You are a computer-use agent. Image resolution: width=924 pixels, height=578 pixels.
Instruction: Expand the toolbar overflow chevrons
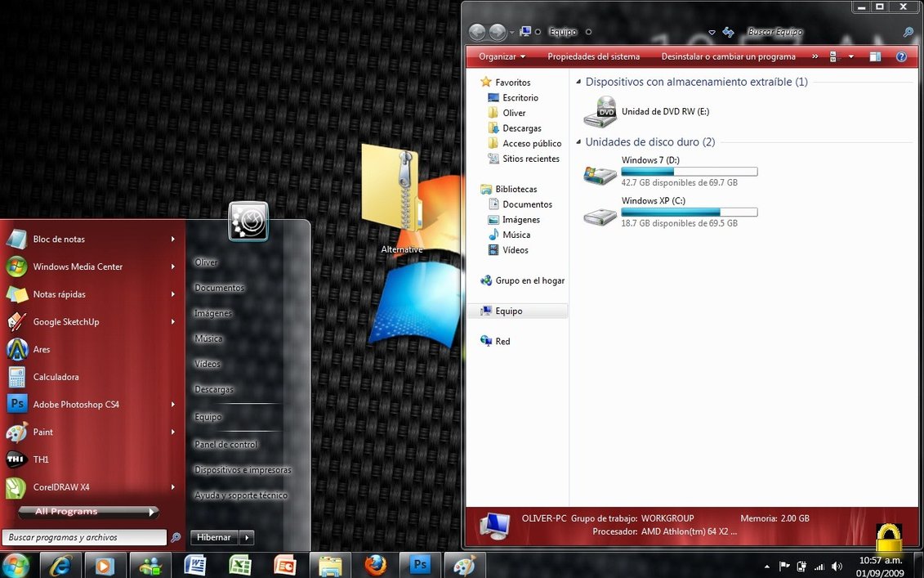(815, 56)
